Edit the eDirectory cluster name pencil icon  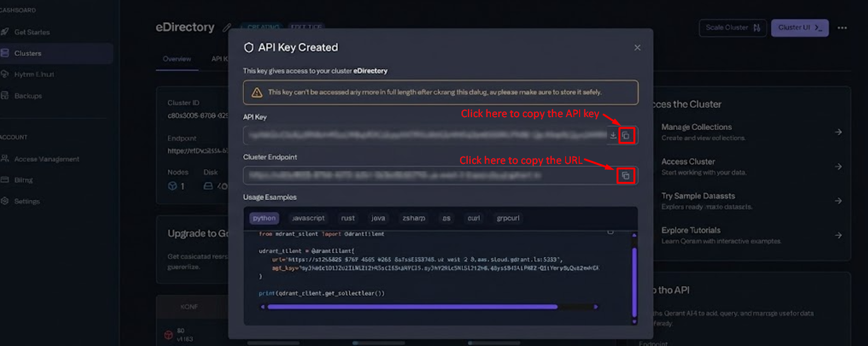point(226,28)
